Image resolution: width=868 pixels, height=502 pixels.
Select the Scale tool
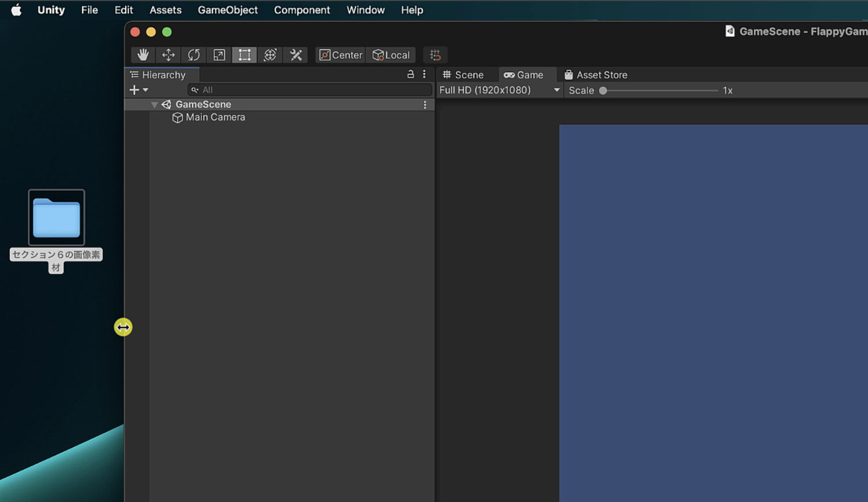coord(219,55)
